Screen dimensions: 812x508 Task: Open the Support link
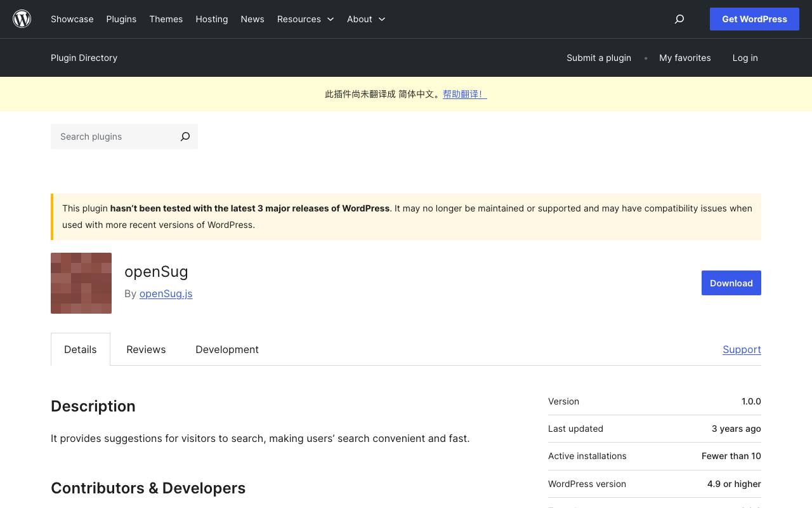(742, 349)
